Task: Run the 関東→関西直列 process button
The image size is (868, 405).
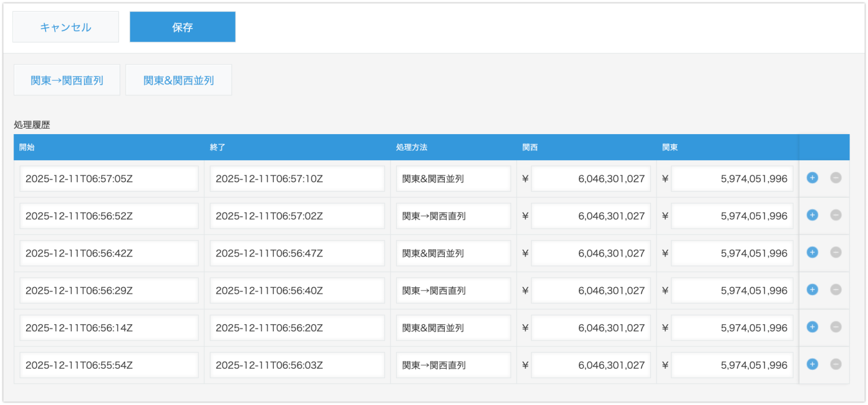Action: tap(67, 80)
